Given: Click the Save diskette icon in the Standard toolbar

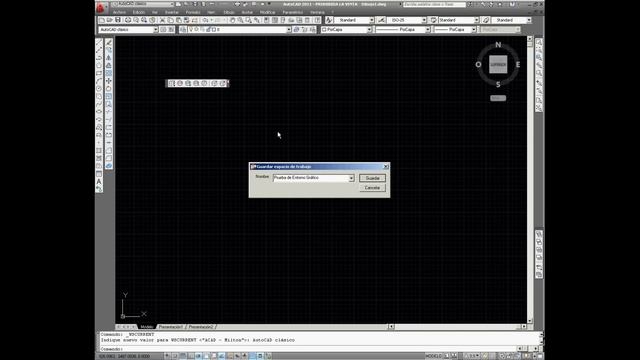Looking at the screenshot, I should 118,20.
